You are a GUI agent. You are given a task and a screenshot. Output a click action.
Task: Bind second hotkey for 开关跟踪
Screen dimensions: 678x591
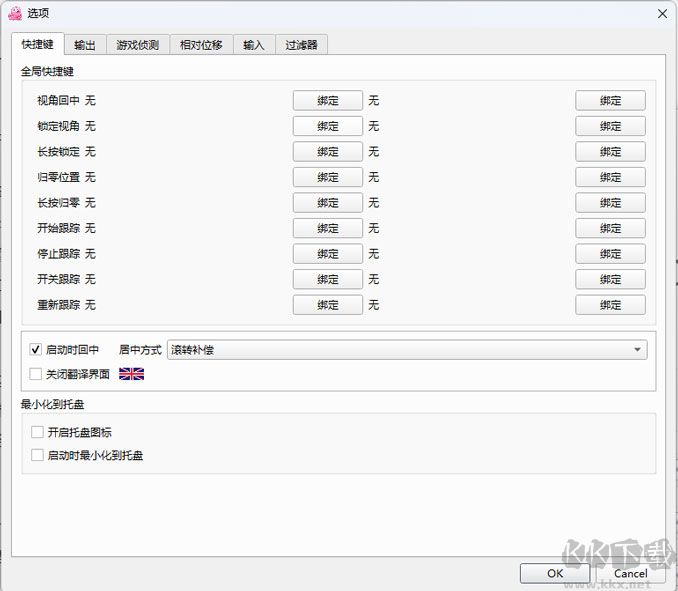[610, 279]
